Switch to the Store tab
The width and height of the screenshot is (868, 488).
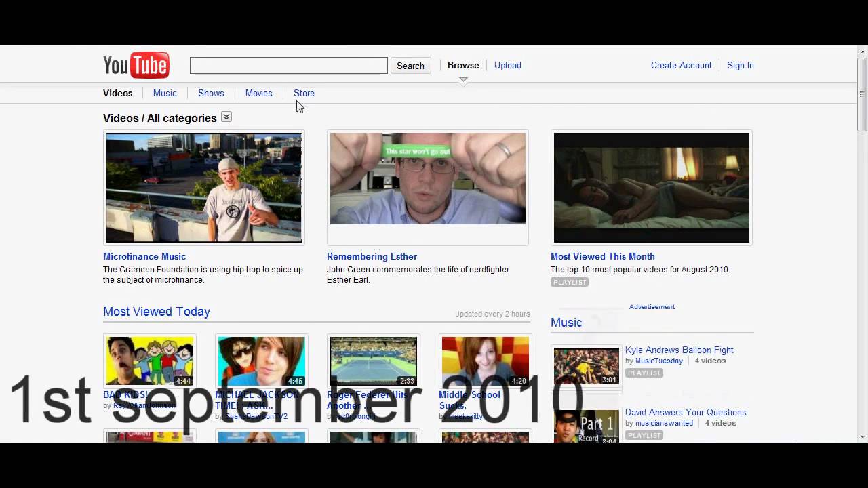click(x=304, y=93)
